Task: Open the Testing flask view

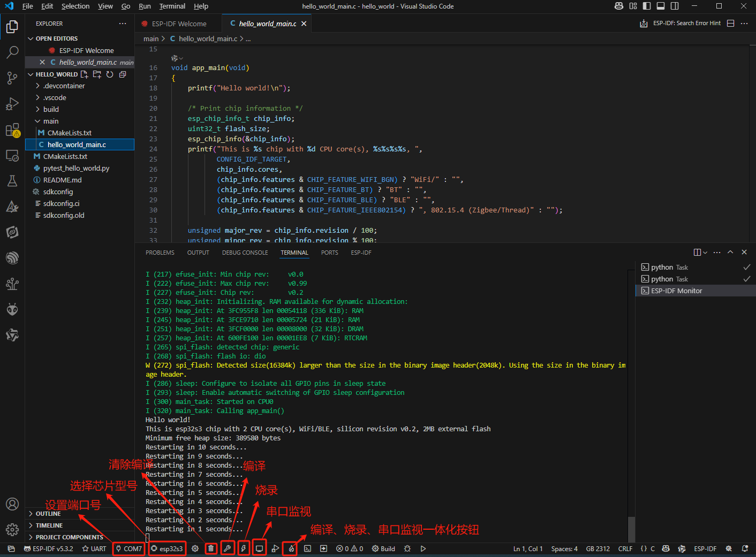Action: pos(12,181)
